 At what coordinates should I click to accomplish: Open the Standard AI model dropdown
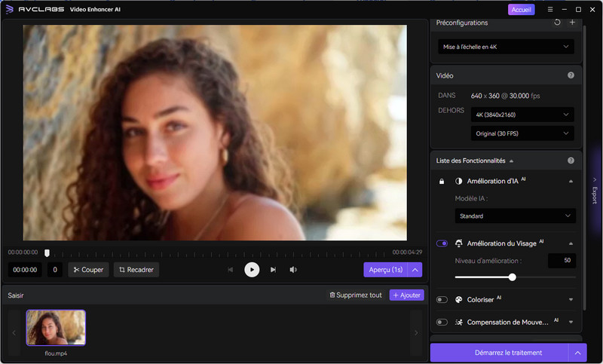tap(516, 216)
